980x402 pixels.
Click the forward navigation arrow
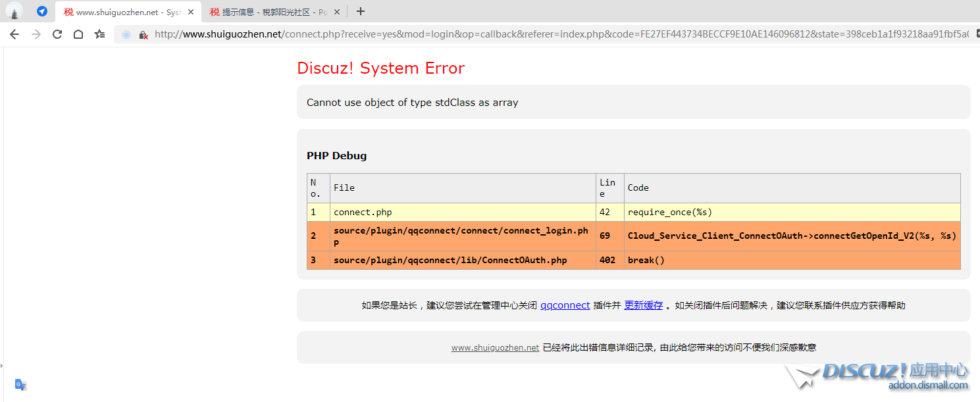coord(36,34)
